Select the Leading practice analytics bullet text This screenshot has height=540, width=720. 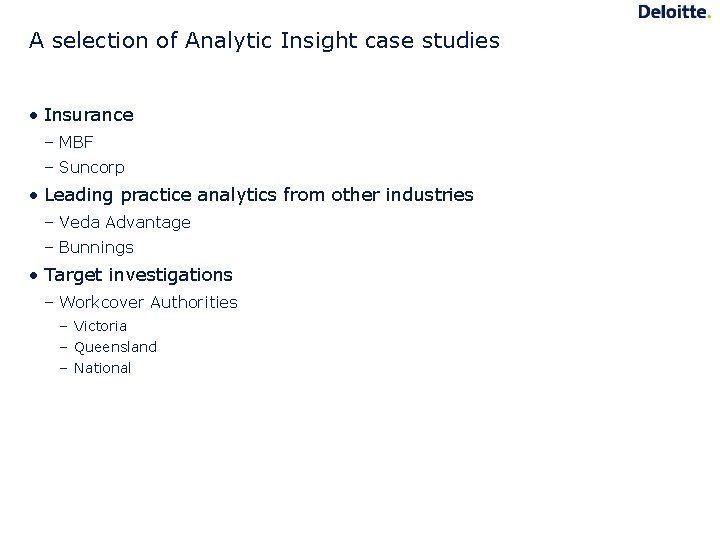pos(258,195)
